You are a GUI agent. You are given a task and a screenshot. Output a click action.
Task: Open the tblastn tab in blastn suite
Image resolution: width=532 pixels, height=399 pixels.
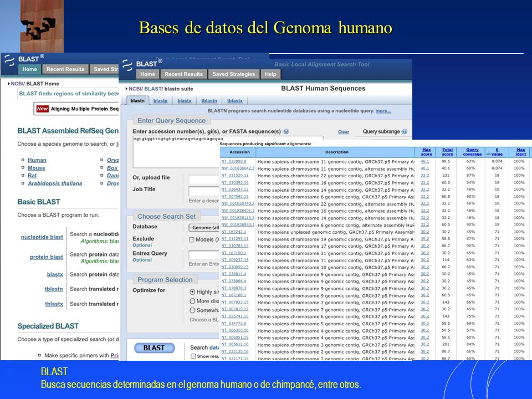pyautogui.click(x=209, y=101)
